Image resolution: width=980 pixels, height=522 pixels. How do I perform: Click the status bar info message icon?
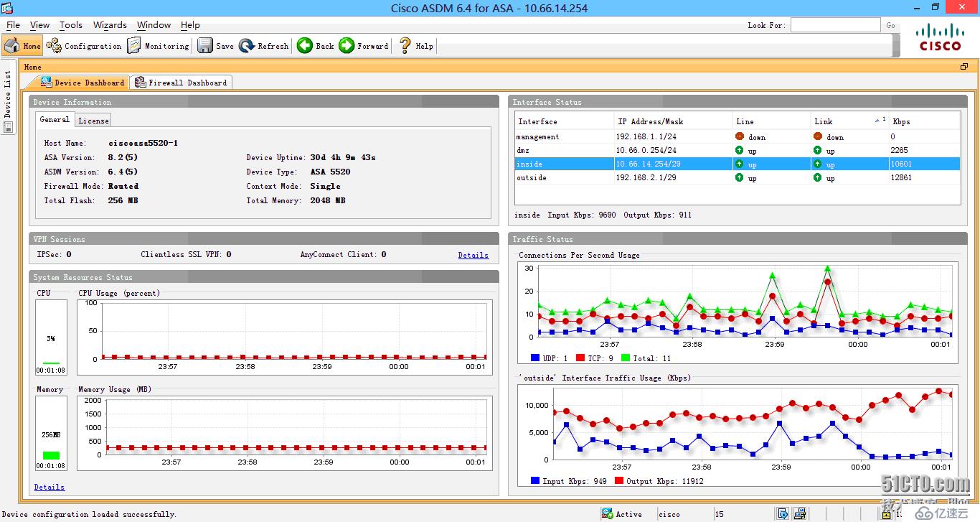(x=782, y=514)
